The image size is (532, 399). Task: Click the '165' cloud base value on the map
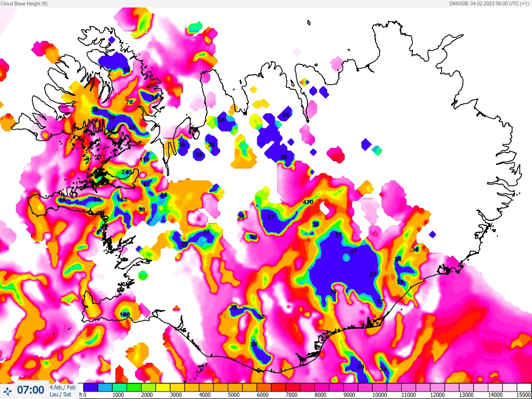(x=122, y=199)
